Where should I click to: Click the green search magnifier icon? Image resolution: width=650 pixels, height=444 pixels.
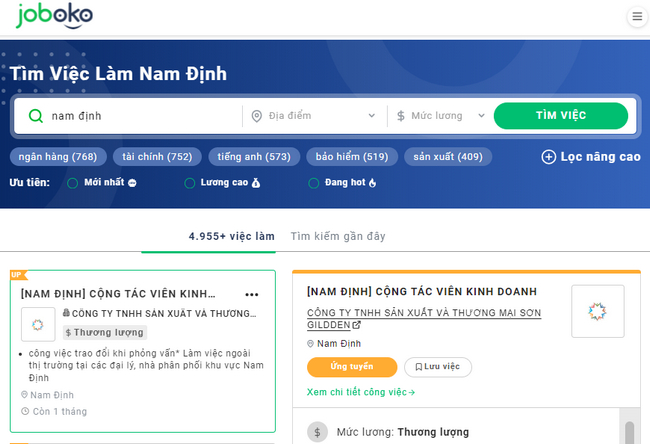36,116
